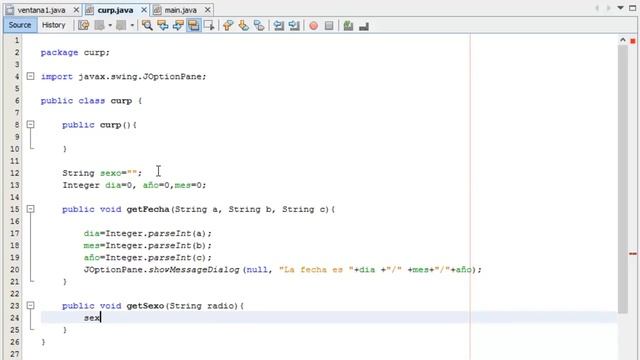Click the Shift Line Left icon
Screen dimensions: 640x360
click(x=278, y=26)
